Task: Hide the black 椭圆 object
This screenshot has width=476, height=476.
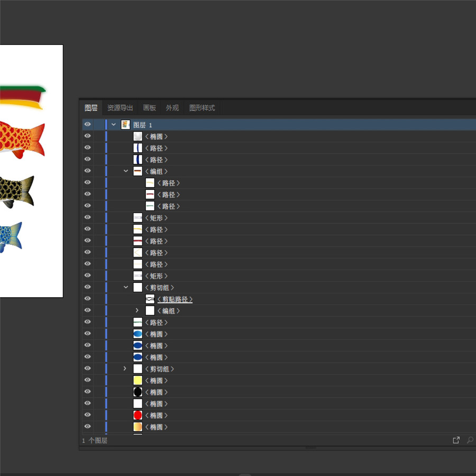Action: pos(87,391)
